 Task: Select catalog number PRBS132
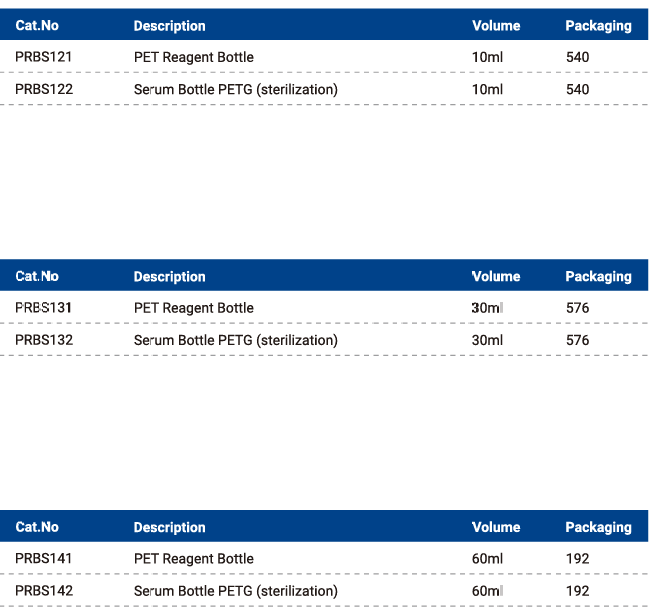[x=44, y=340]
